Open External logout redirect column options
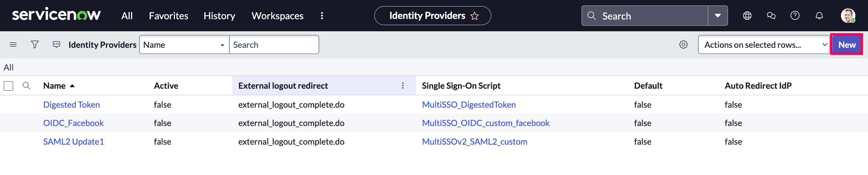Image resolution: width=868 pixels, height=175 pixels. click(x=402, y=86)
